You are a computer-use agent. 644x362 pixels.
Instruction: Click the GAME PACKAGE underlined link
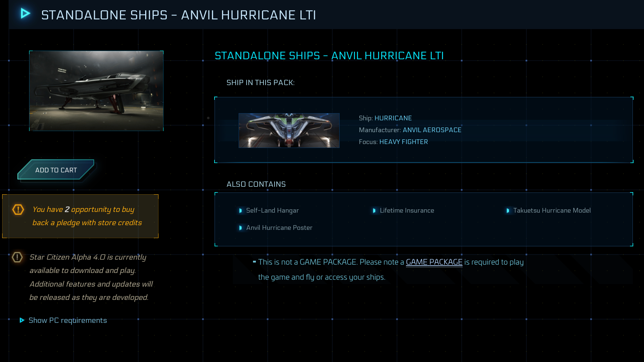pos(434,262)
